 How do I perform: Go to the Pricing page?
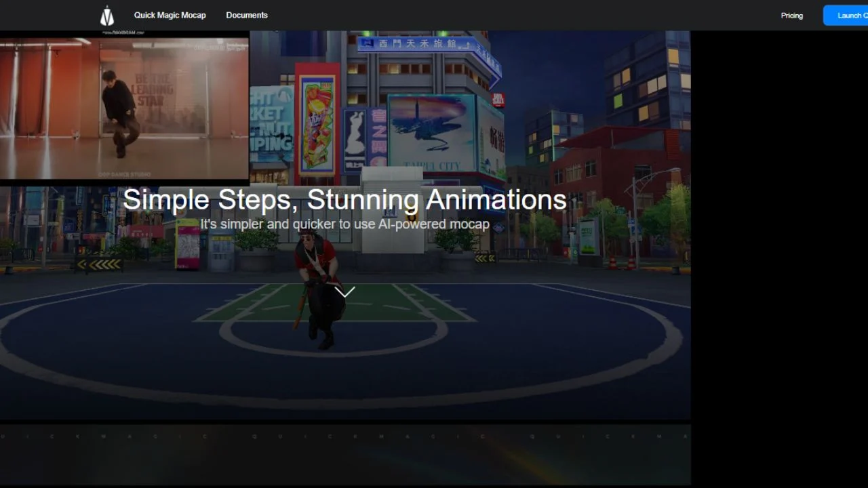tap(791, 16)
